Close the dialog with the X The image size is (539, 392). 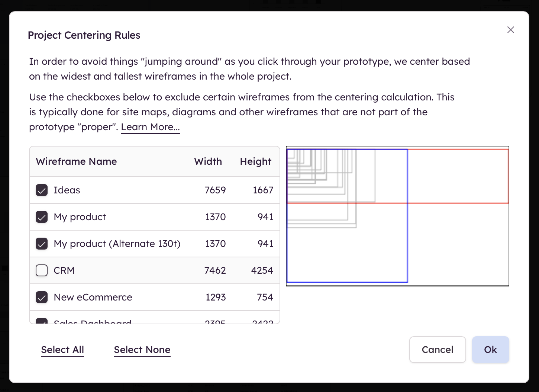[510, 30]
